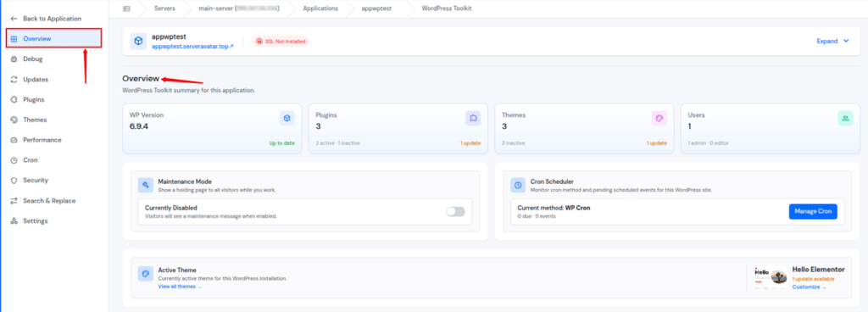Click the Security shield icon in the sidebar
Screen dimensions: 868x312
(14, 181)
